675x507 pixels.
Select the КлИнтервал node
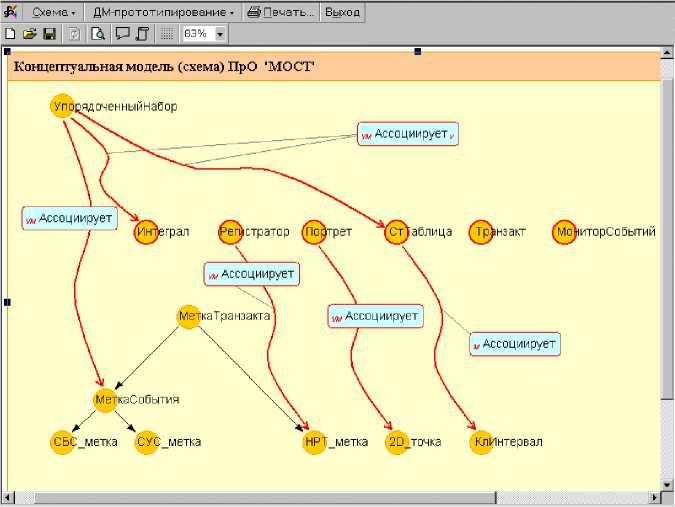(x=480, y=442)
